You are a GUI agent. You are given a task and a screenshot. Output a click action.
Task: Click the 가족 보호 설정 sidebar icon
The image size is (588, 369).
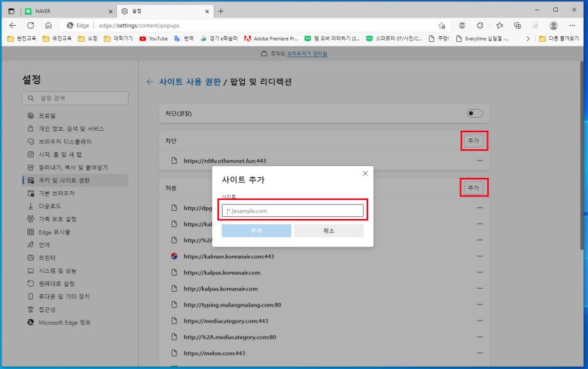(x=30, y=219)
